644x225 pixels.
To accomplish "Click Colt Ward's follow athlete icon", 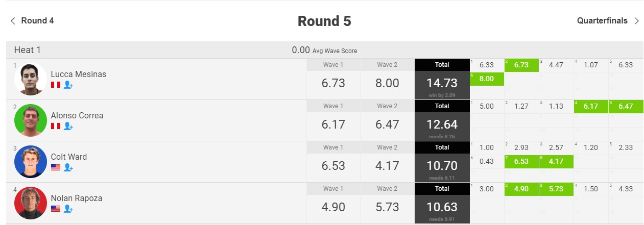I will pyautogui.click(x=68, y=167).
